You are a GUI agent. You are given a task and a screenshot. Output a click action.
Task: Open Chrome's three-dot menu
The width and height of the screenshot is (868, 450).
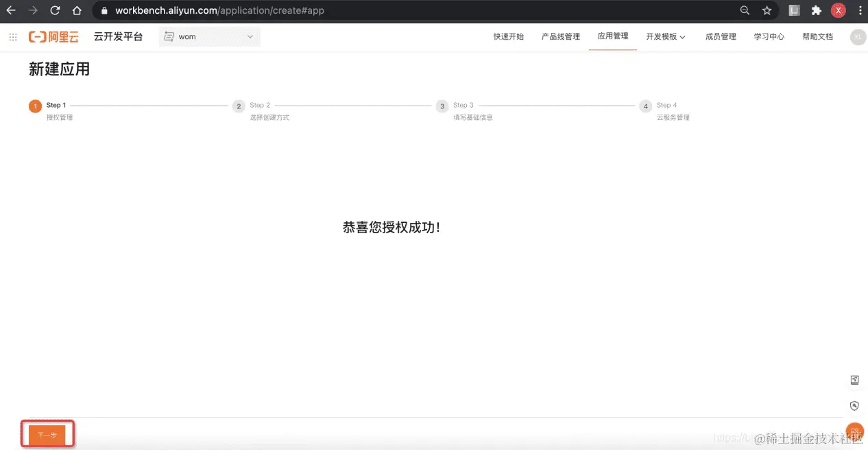(860, 10)
